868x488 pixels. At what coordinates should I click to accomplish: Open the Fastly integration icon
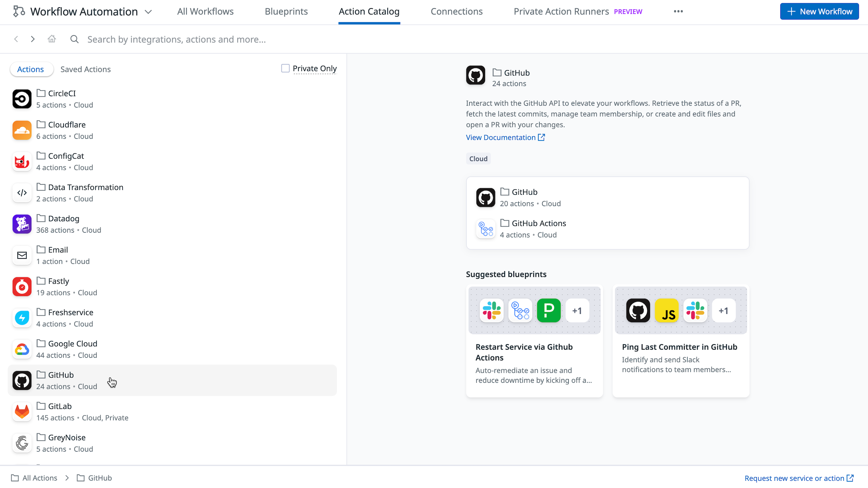tap(22, 287)
